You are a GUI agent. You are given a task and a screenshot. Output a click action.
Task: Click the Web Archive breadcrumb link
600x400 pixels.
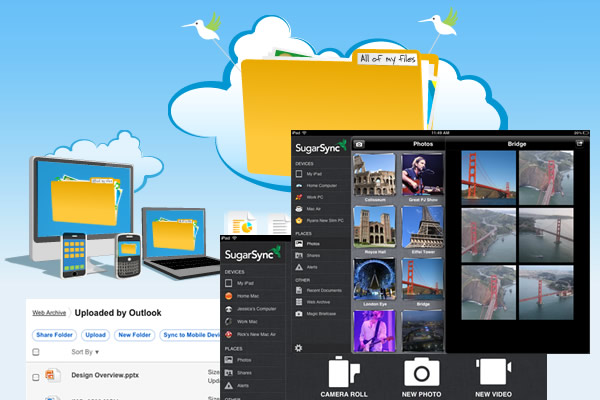coord(49,313)
